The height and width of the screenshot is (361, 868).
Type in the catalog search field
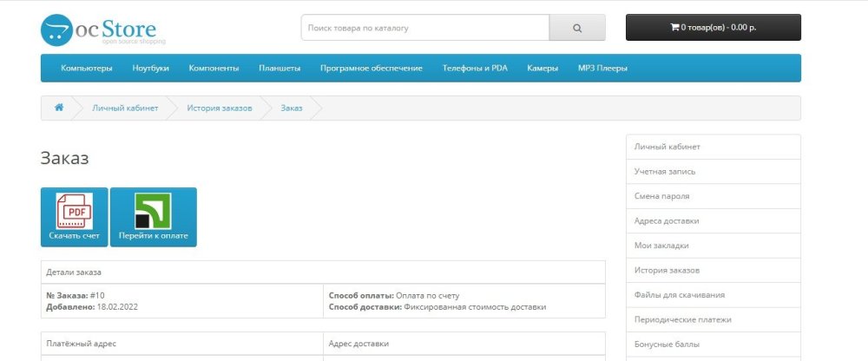point(425,28)
